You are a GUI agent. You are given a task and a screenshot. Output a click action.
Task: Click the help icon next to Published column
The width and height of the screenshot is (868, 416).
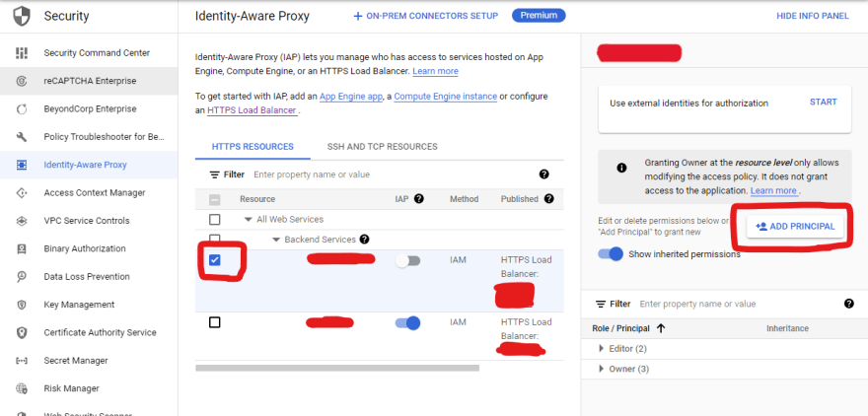click(x=548, y=198)
